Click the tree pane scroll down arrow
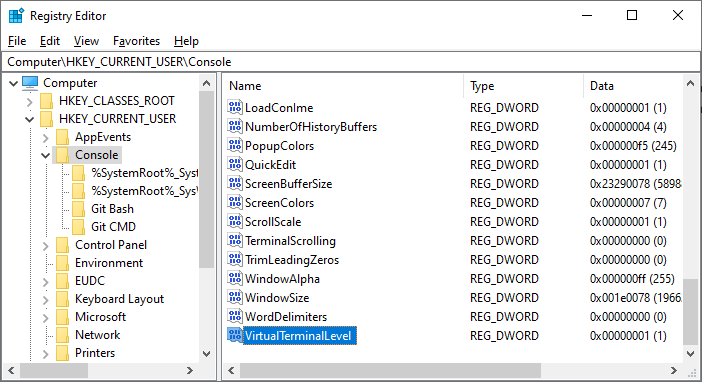 pyautogui.click(x=206, y=353)
